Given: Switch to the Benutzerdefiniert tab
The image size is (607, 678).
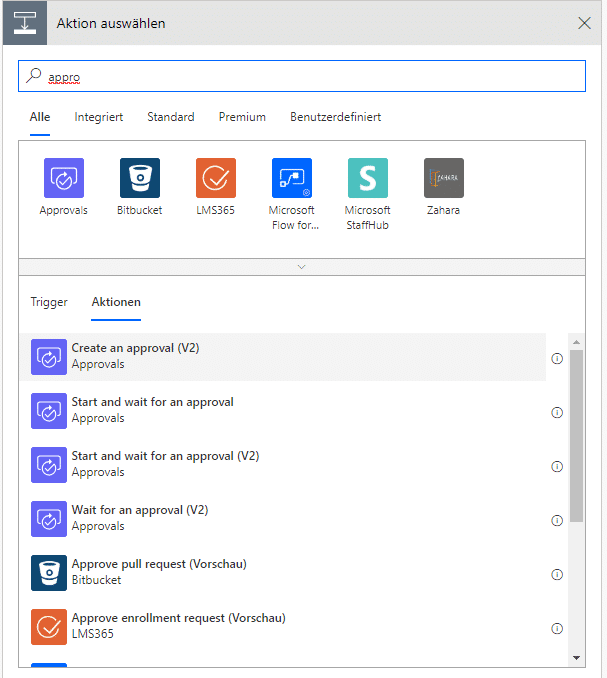Looking at the screenshot, I should [335, 117].
